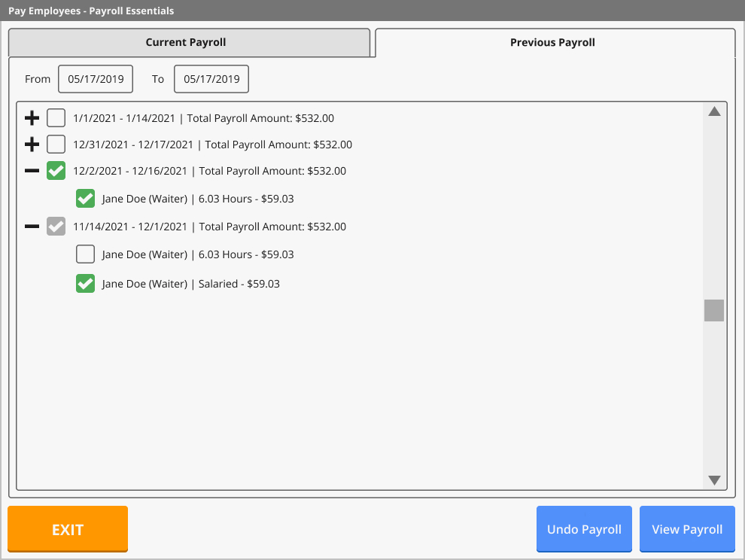Uncheck the 12/2/2021 payroll checkbox

point(56,171)
